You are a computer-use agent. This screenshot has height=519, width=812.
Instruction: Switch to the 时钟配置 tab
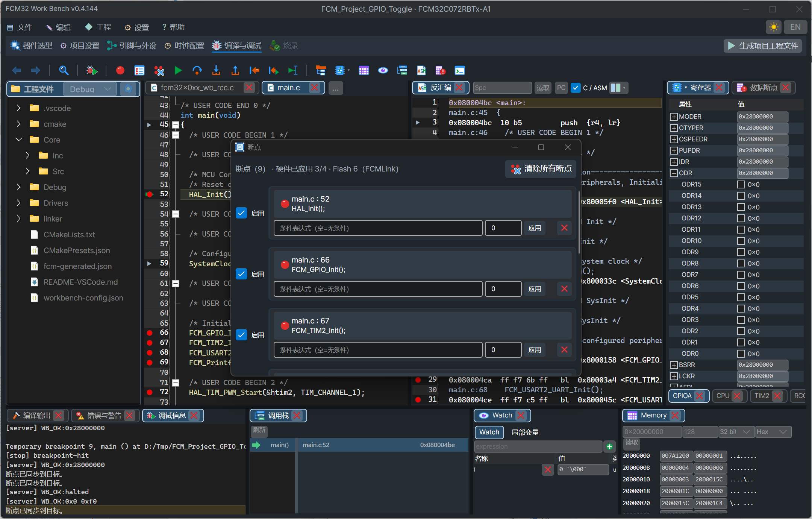[x=185, y=46]
